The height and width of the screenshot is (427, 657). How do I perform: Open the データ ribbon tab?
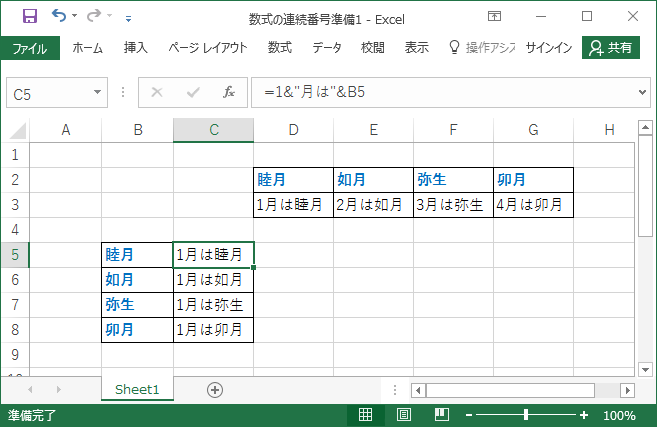coord(327,48)
